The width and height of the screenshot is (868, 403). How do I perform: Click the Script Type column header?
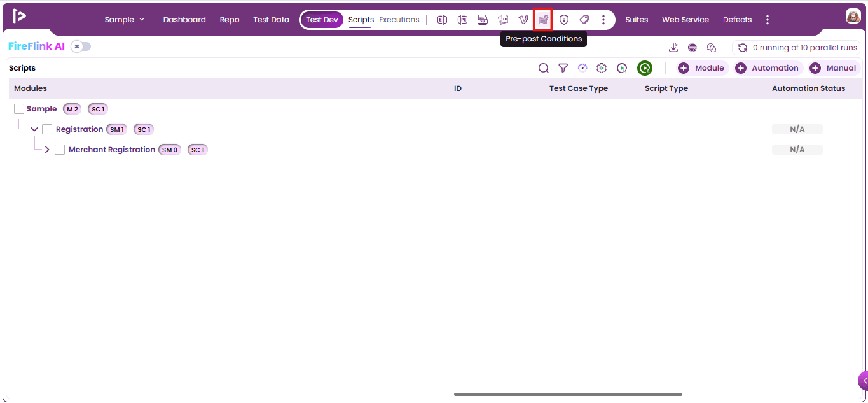click(666, 88)
